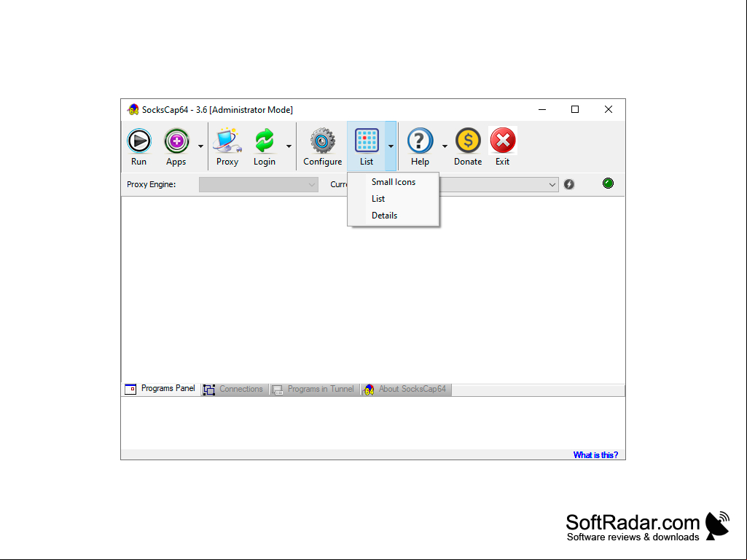Maximize the SocksCap64 window
Viewport: 747px width, 560px height.
click(575, 109)
